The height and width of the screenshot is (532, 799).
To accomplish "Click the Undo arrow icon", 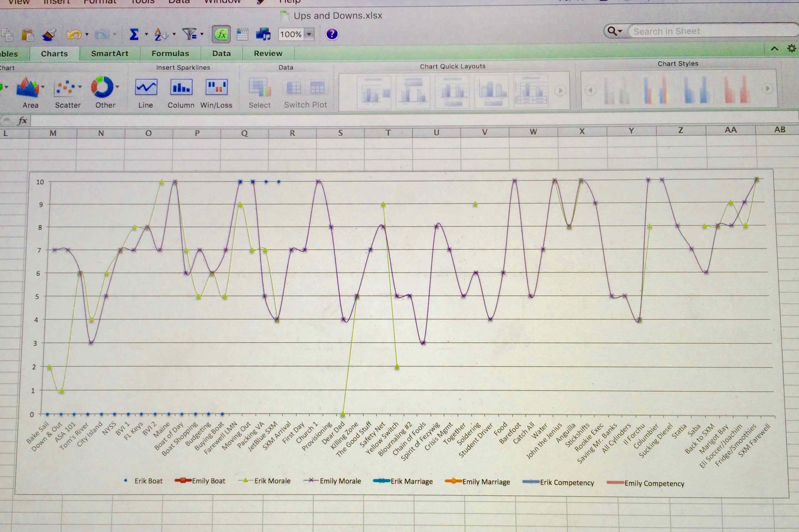I will pos(74,34).
